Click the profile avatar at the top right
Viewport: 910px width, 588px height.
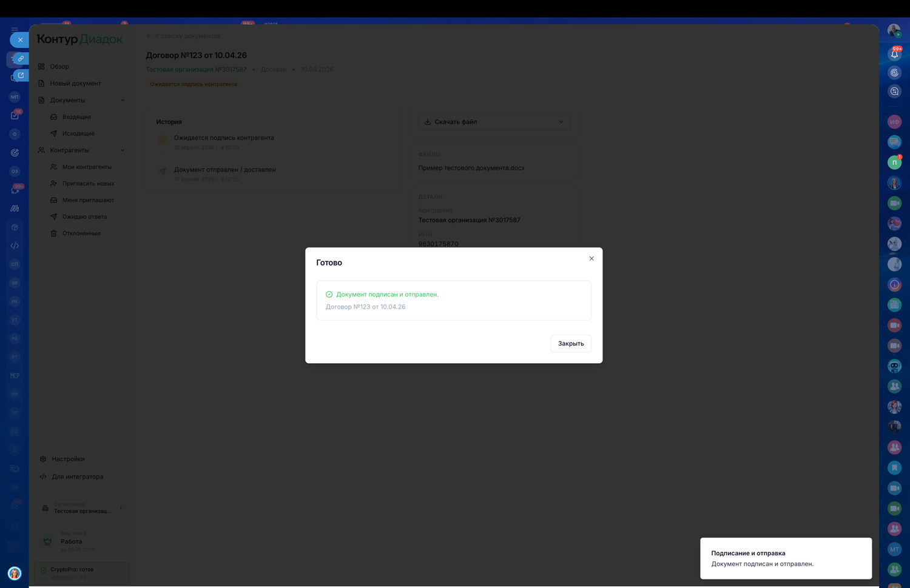(894, 30)
